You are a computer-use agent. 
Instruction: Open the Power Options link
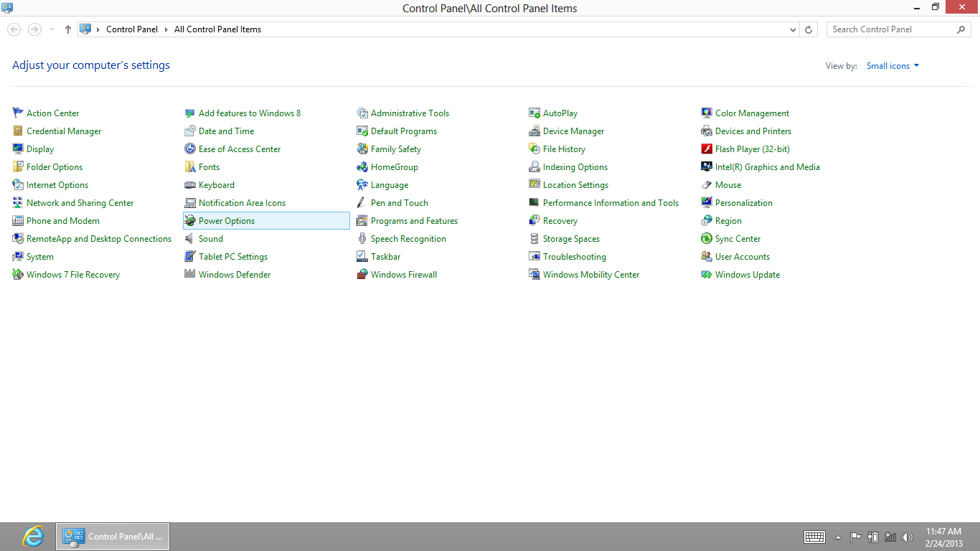pos(227,221)
